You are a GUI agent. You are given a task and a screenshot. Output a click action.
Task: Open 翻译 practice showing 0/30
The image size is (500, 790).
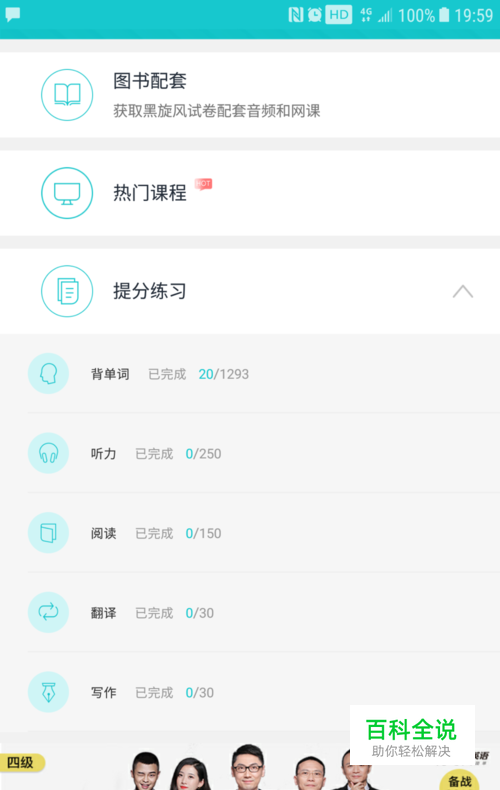click(250, 613)
